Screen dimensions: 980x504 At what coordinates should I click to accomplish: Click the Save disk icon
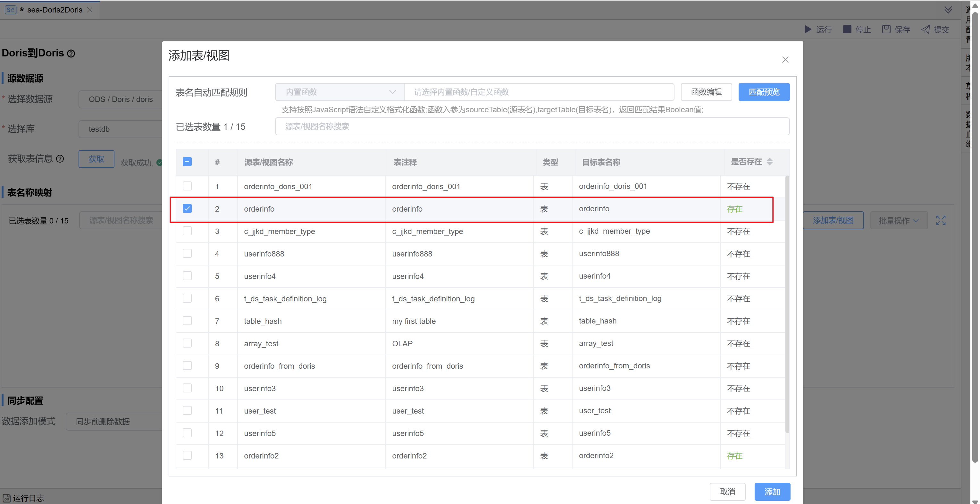(x=886, y=29)
